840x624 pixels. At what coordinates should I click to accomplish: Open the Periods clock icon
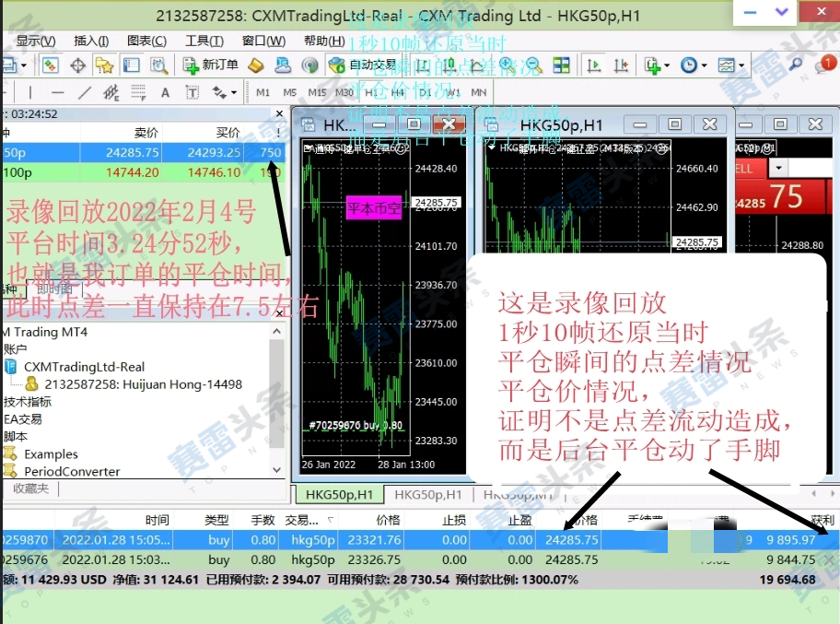point(688,65)
